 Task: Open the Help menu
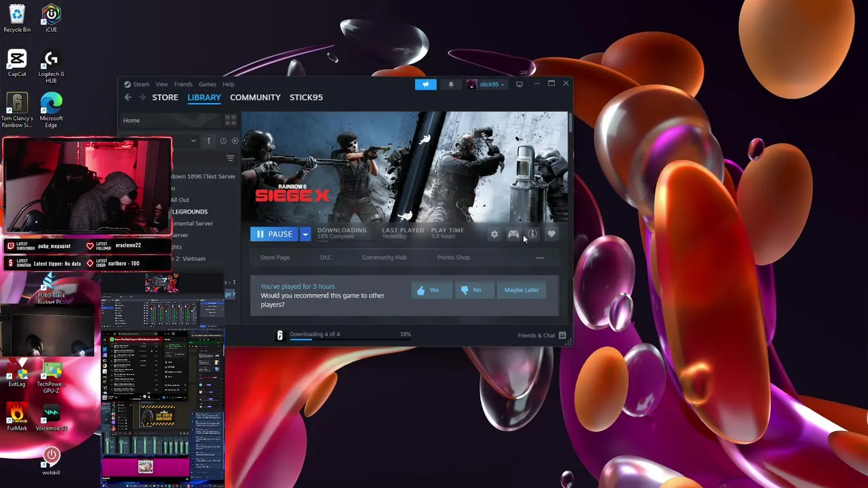click(229, 84)
